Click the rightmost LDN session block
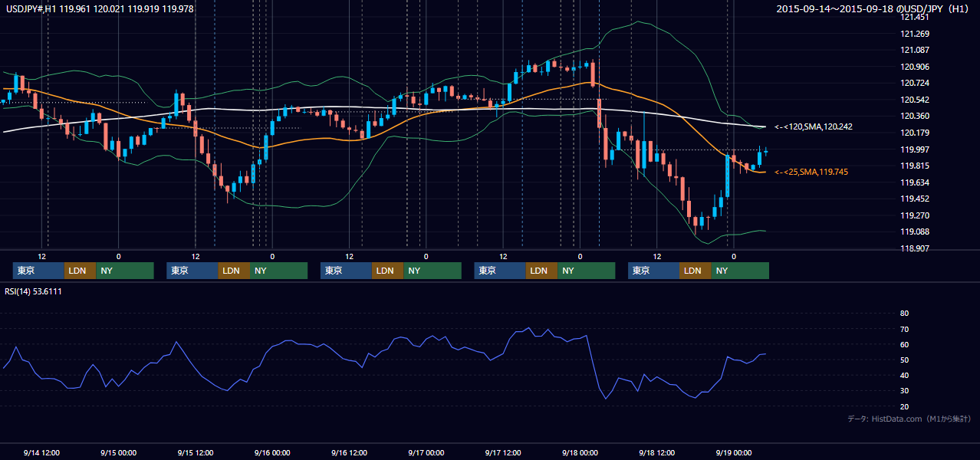 click(x=695, y=271)
